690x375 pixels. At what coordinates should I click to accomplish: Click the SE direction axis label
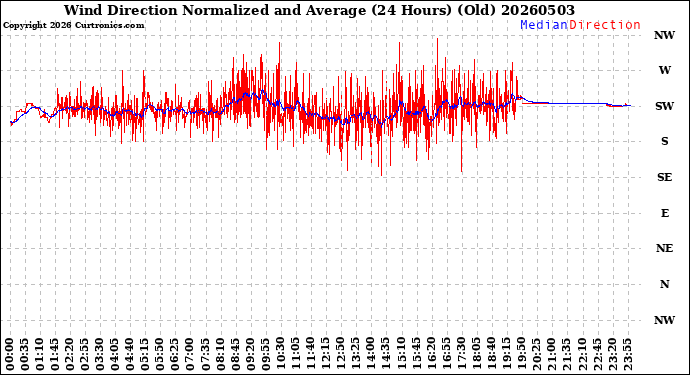click(x=664, y=177)
